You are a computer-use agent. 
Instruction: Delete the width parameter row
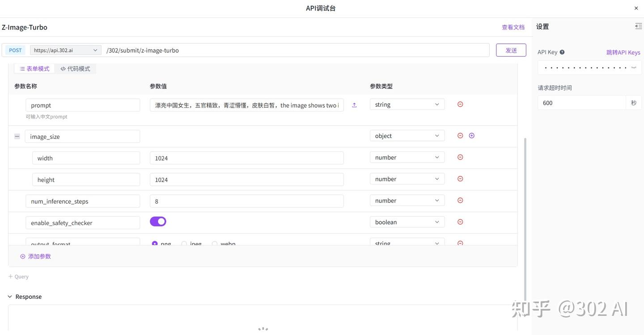click(x=460, y=157)
